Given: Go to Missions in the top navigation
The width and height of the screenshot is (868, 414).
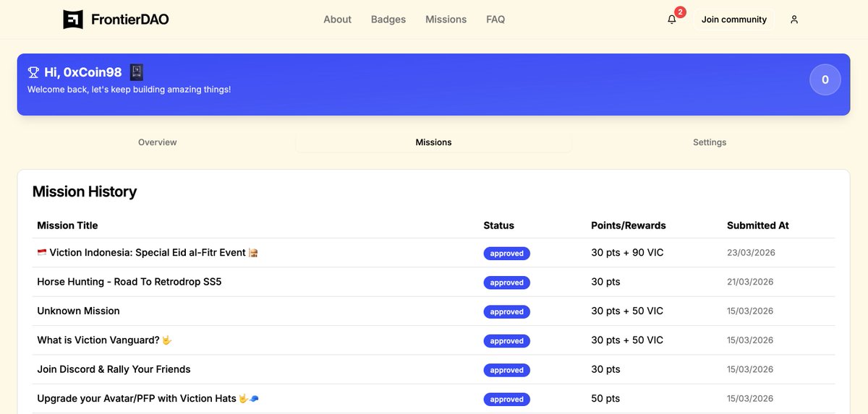Looking at the screenshot, I should pos(446,20).
